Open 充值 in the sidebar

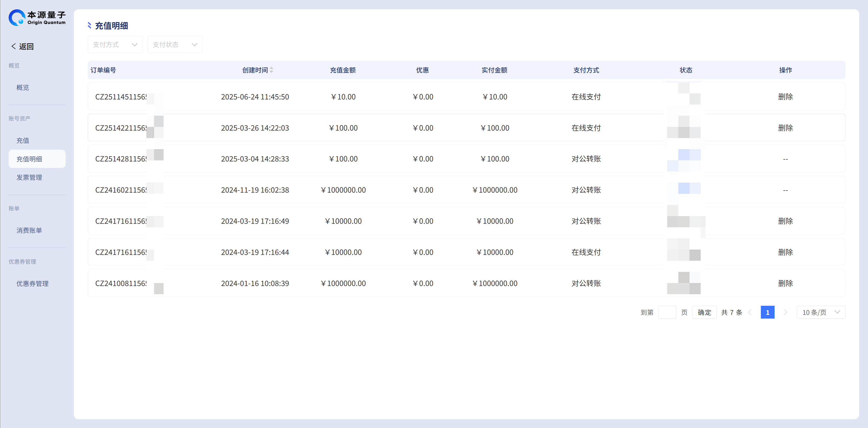tap(23, 141)
